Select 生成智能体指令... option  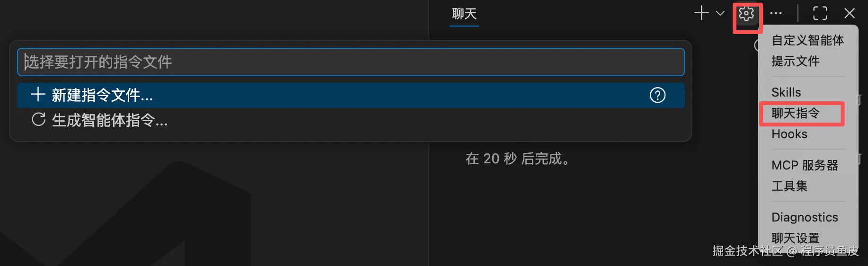point(351,120)
